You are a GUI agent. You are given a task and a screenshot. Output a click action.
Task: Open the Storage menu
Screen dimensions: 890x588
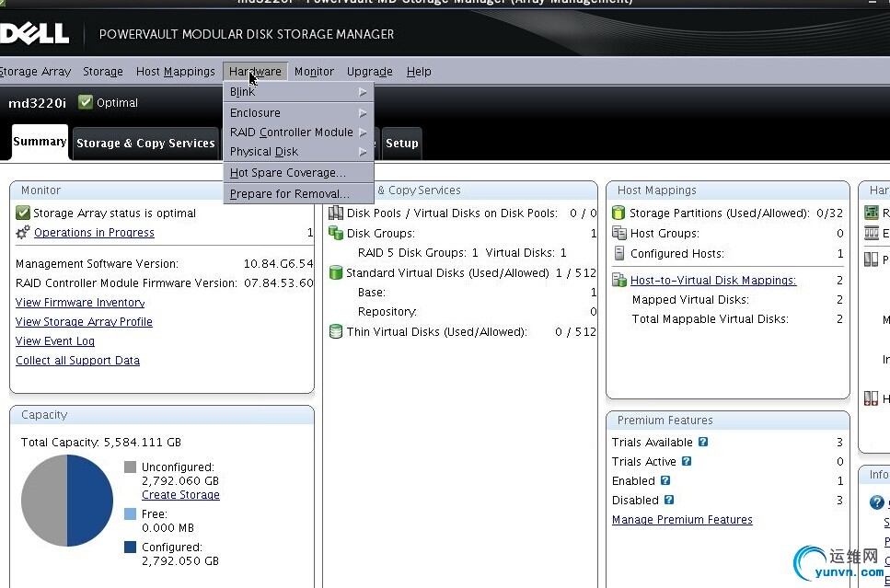[x=103, y=72]
